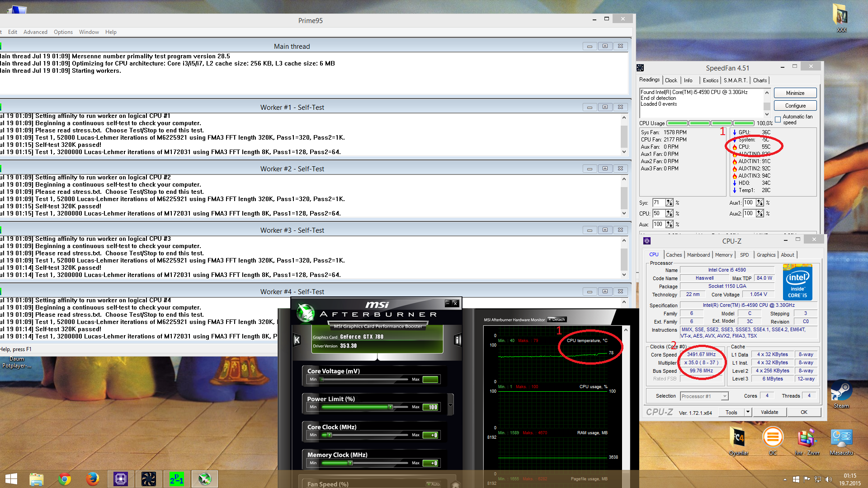The width and height of the screenshot is (868, 488).
Task: Switch to the CPU-Z Graphics tab
Action: (x=766, y=255)
